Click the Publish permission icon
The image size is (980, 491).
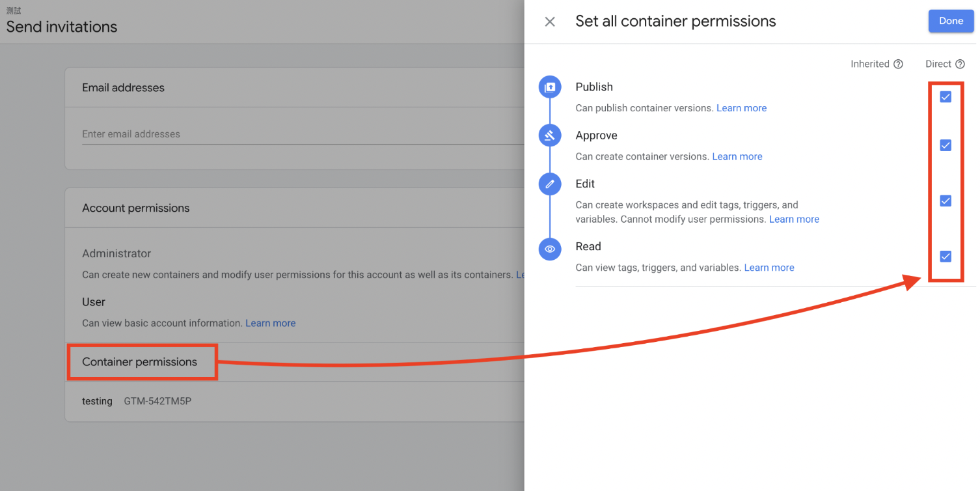point(550,87)
